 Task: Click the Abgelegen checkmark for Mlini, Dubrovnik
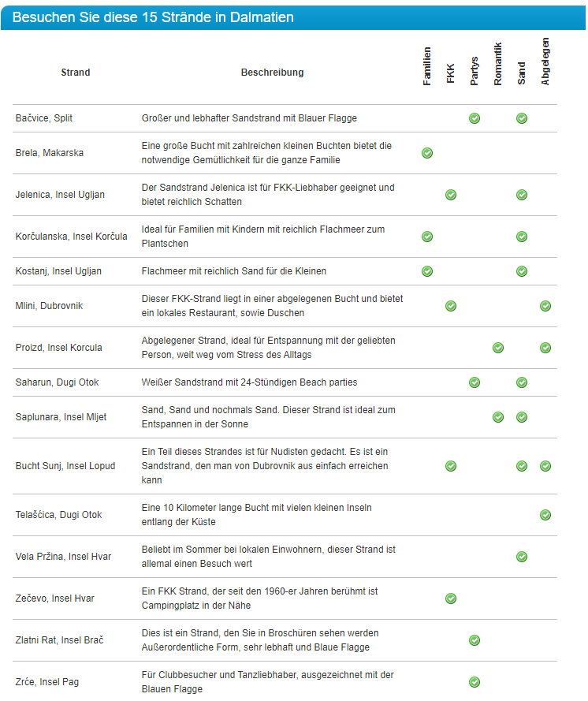tap(545, 306)
